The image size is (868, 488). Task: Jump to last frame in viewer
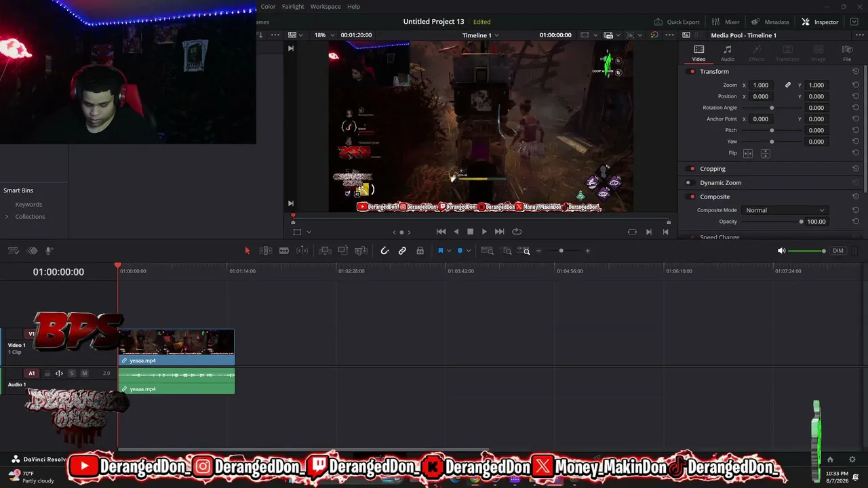pyautogui.click(x=500, y=232)
